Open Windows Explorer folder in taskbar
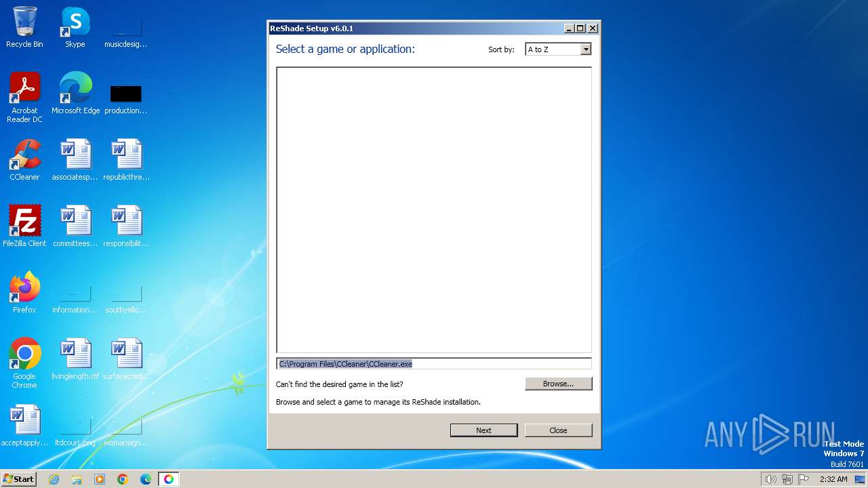Screen dimensions: 868x488 point(77,479)
